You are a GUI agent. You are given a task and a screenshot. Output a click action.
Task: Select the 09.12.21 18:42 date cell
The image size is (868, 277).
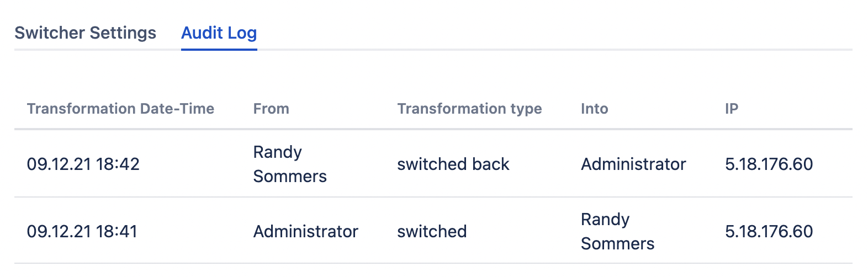click(x=83, y=164)
